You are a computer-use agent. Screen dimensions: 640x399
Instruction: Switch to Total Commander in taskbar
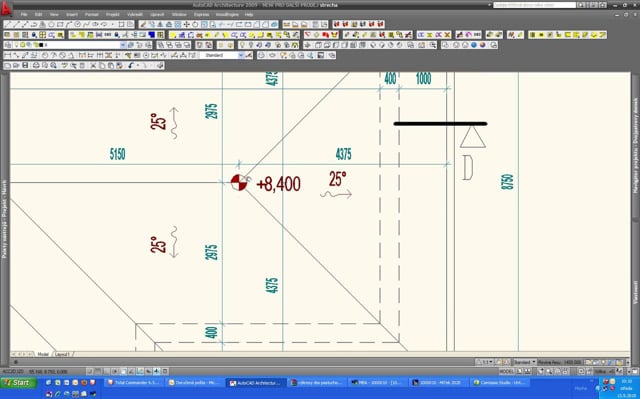point(134,383)
